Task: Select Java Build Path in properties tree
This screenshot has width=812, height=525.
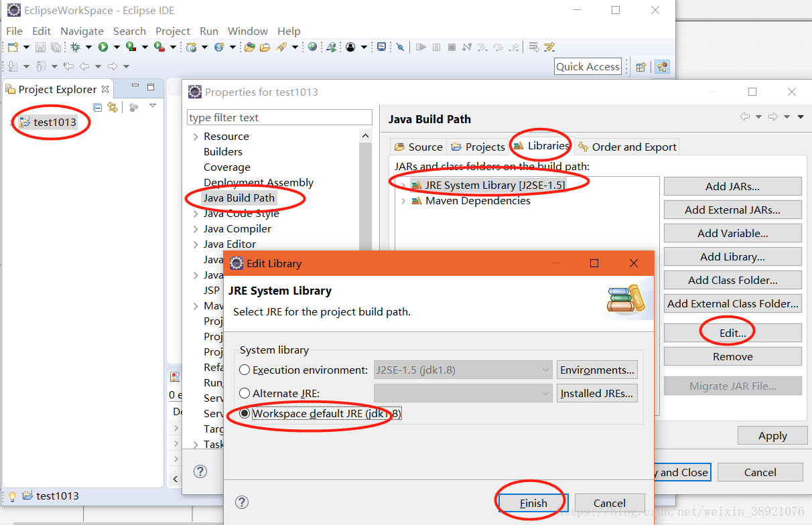Action: click(x=239, y=198)
